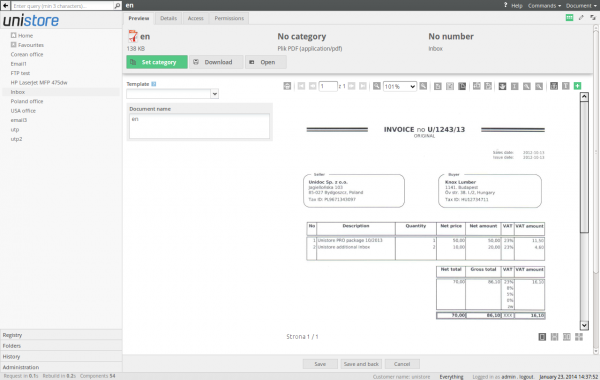
Task: Click the green up-arrow icon in preview toolbar
Action: click(577, 86)
